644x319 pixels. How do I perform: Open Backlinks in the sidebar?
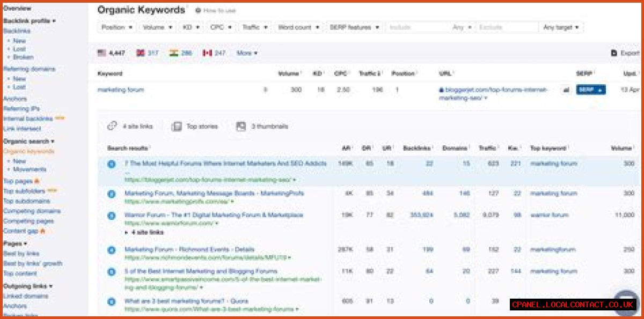[17, 31]
